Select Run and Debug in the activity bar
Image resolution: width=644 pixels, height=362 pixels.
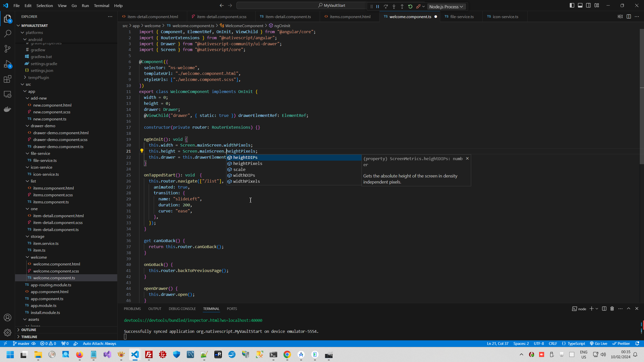coord(8,64)
